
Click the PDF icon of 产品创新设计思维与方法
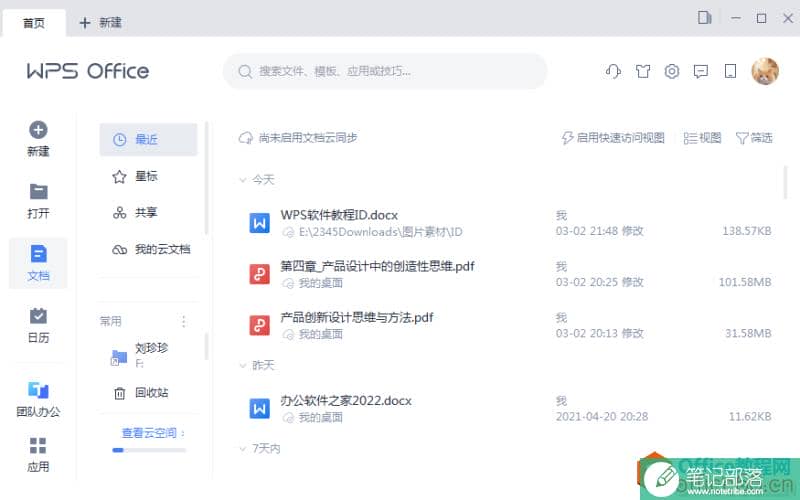point(260,325)
